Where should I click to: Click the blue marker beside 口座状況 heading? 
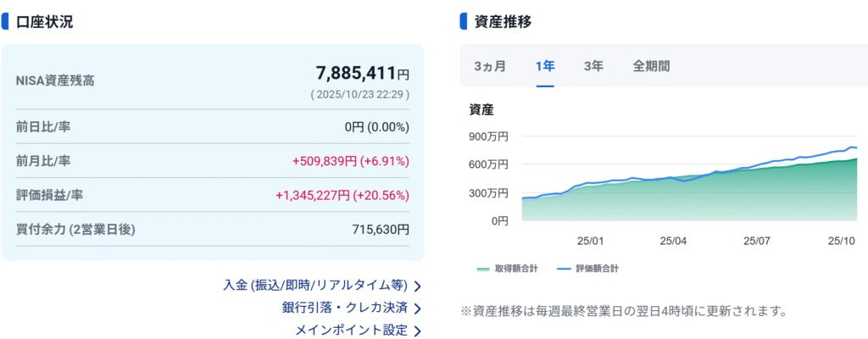point(5,21)
